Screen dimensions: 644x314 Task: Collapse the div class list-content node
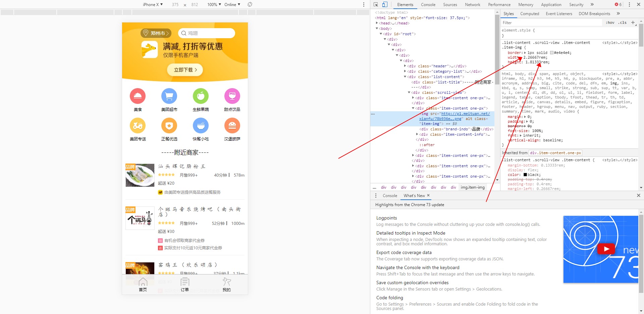coord(405,77)
